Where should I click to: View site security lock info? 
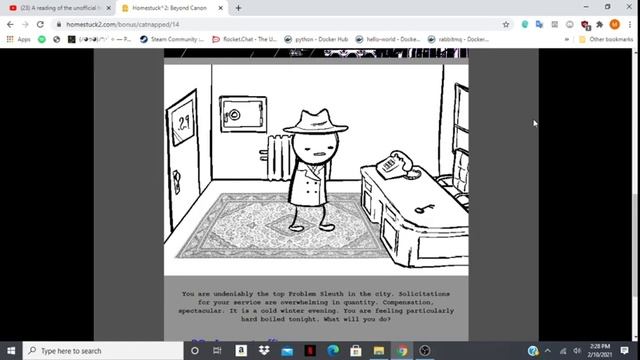tap(59, 24)
